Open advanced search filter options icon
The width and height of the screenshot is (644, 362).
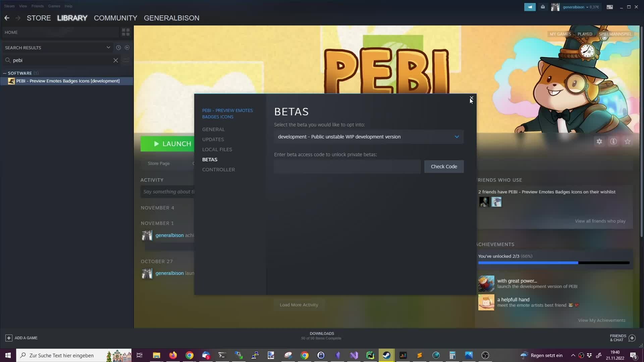(x=126, y=60)
